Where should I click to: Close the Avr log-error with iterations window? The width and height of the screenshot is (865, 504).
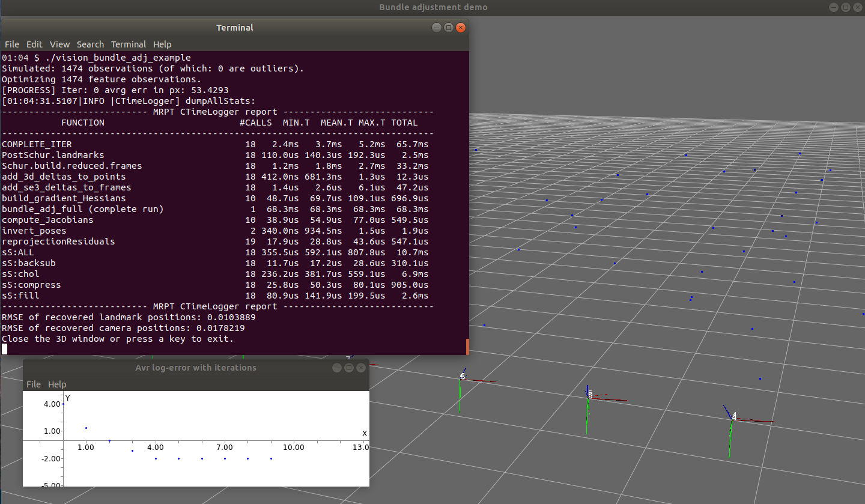tap(361, 367)
